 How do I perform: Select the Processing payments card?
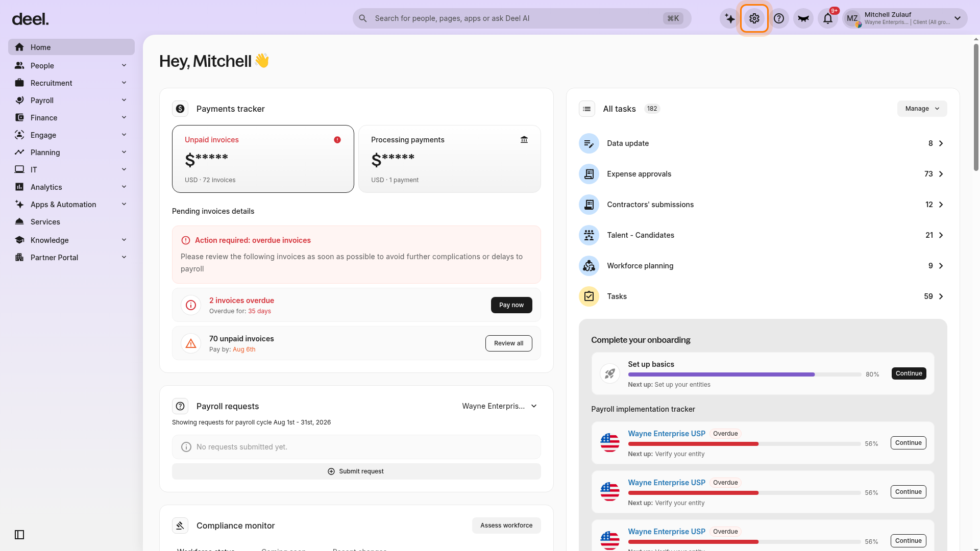pyautogui.click(x=450, y=159)
